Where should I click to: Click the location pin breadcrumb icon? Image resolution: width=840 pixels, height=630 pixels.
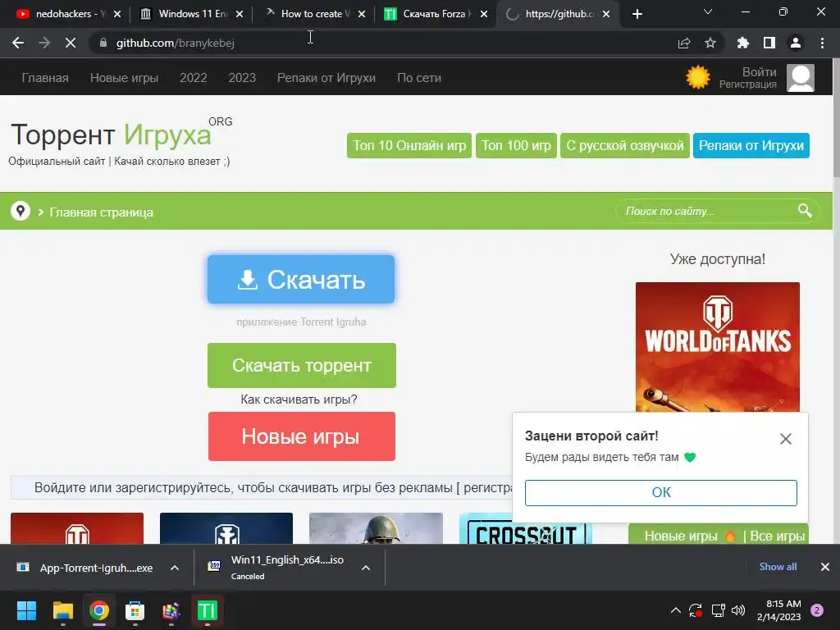[x=21, y=212]
